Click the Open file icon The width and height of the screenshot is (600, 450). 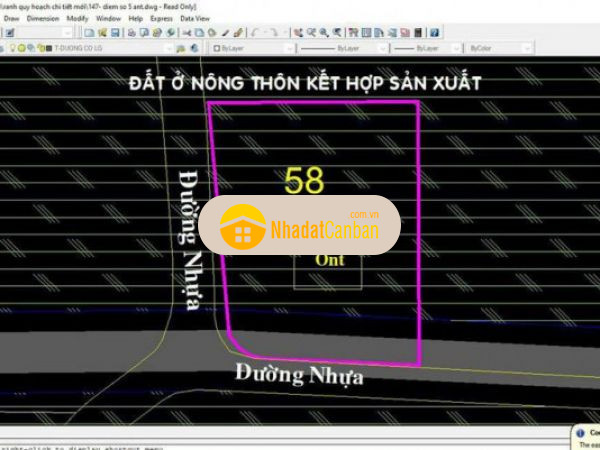pos(101,33)
